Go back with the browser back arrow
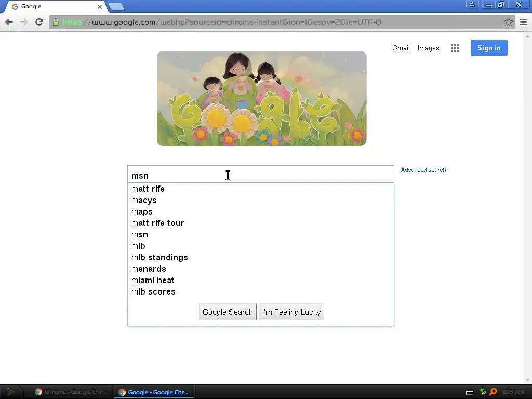 [9, 22]
